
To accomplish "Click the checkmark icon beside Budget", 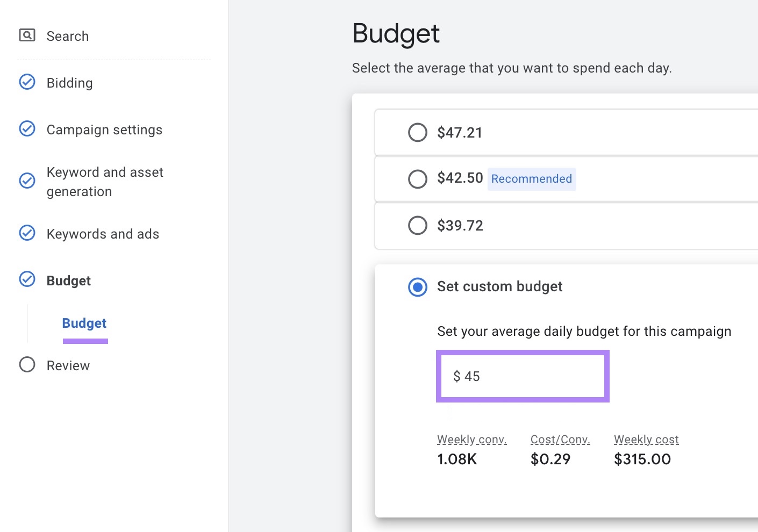I will point(27,279).
